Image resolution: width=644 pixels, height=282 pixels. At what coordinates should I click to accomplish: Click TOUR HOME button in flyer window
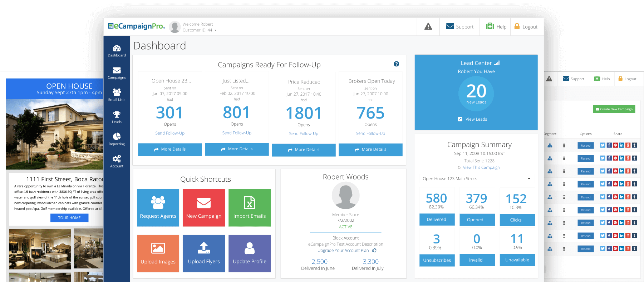(x=69, y=218)
